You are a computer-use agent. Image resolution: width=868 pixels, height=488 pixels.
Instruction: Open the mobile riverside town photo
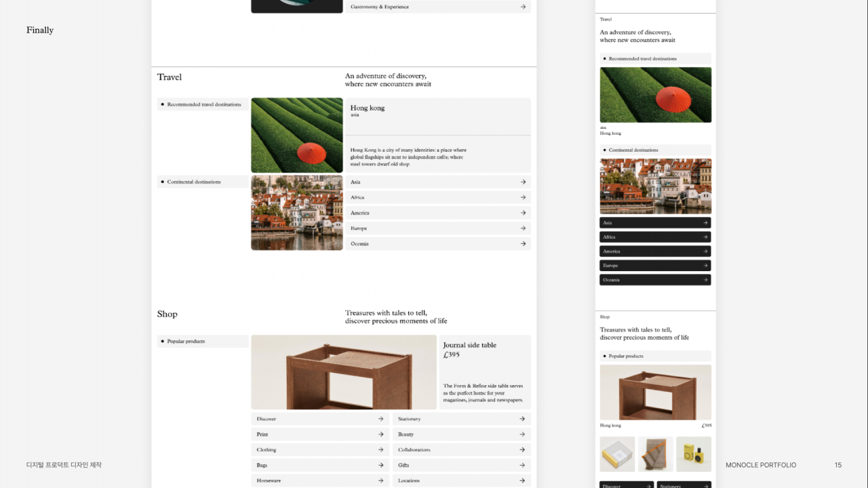coord(655,186)
